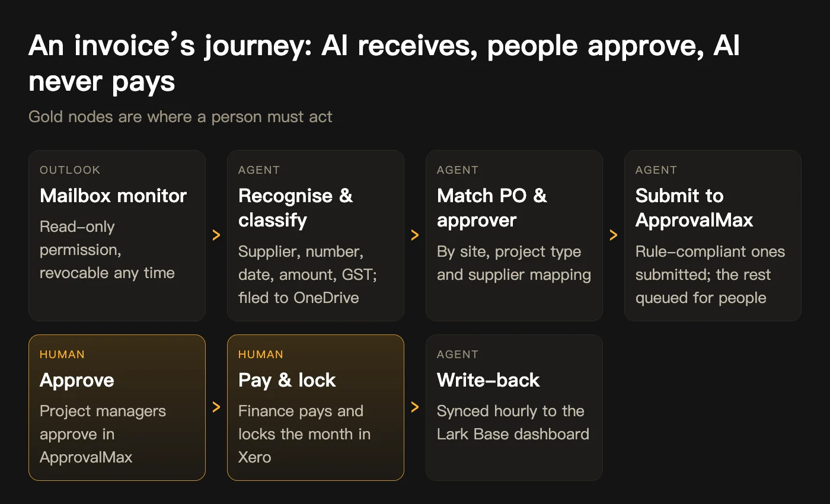
Task: Click the AGENT label on Write-back card
Action: click(458, 355)
